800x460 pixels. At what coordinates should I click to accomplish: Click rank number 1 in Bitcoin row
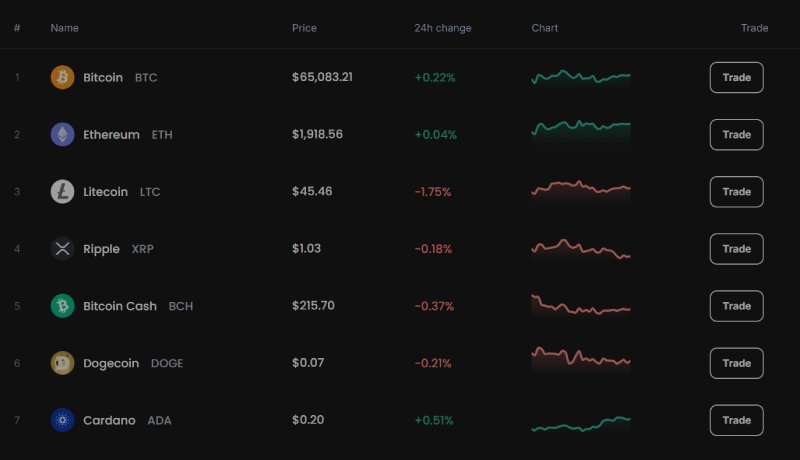17,78
